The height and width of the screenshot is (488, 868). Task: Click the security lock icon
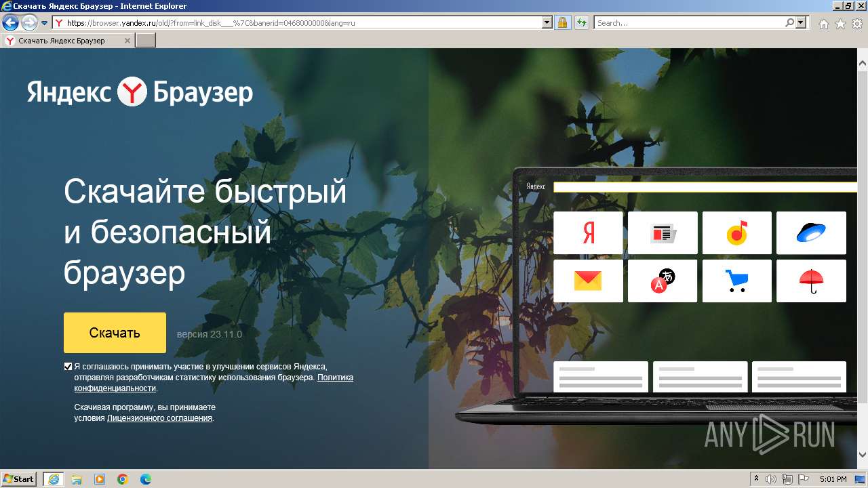point(562,23)
